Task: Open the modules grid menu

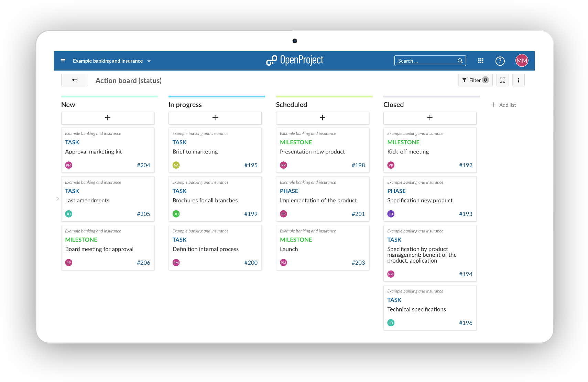Action: point(481,61)
